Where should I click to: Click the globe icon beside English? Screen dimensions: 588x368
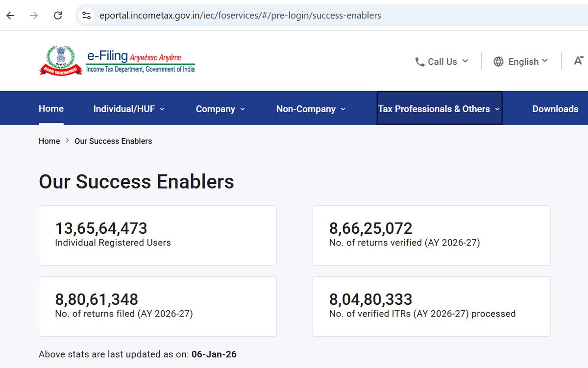tap(498, 61)
